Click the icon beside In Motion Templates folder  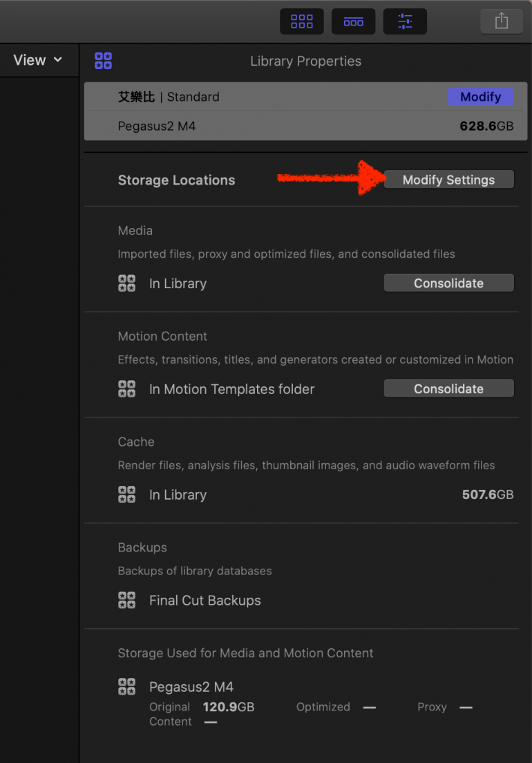[x=126, y=389]
